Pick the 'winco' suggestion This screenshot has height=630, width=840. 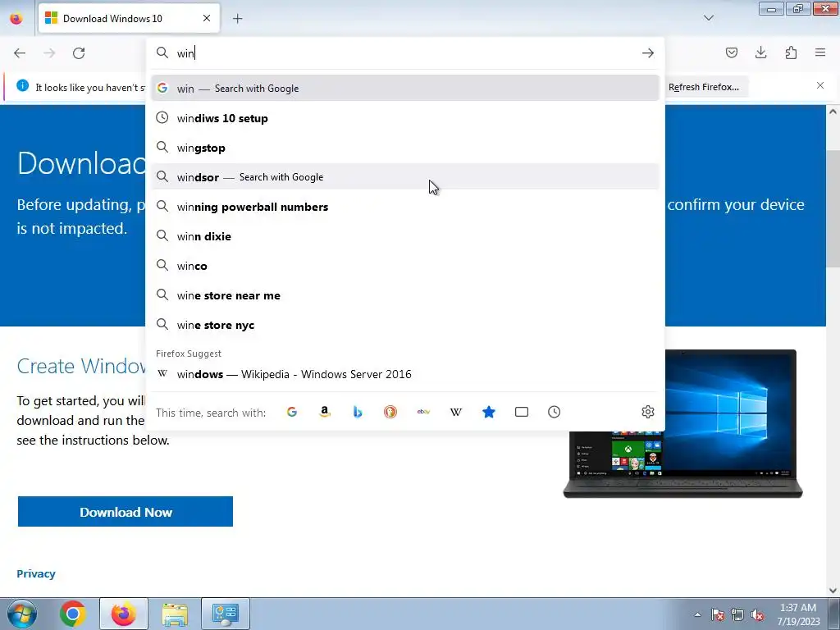tap(405, 266)
